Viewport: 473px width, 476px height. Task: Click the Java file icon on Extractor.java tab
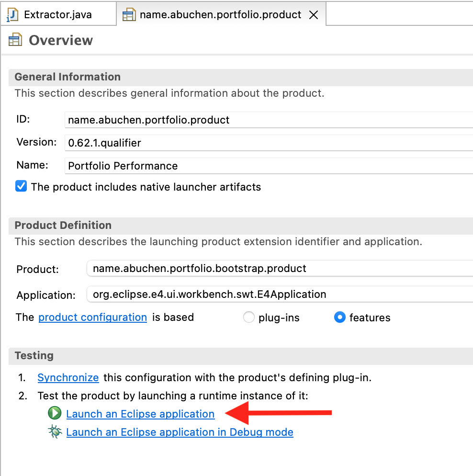[x=13, y=14]
